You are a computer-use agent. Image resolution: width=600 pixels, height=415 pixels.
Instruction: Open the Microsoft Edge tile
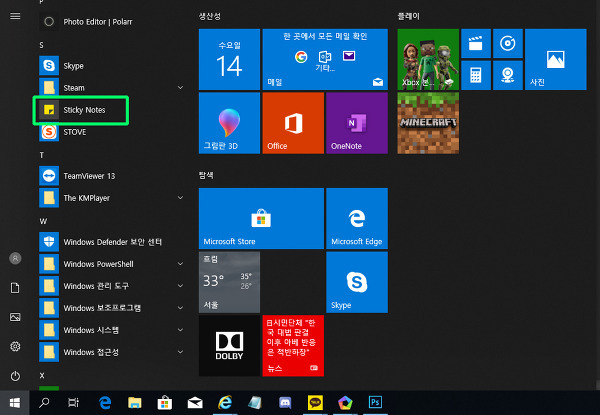click(357, 218)
